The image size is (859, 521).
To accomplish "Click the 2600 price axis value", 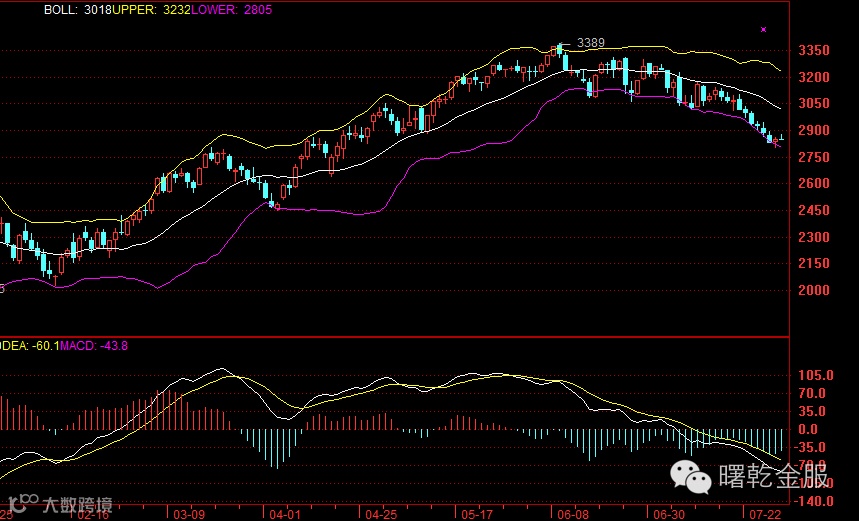I will point(814,184).
